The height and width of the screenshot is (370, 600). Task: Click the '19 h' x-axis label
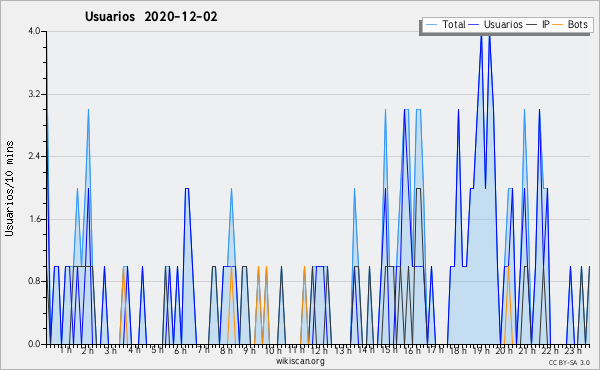pyautogui.click(x=482, y=351)
